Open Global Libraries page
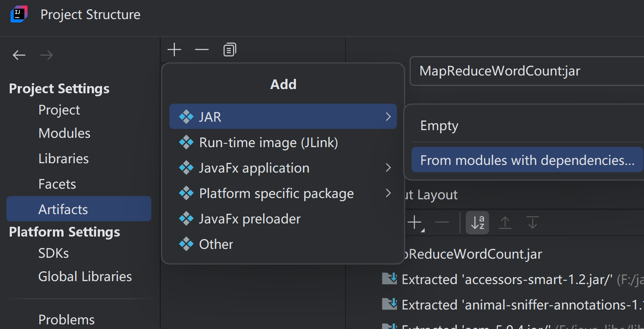 [x=85, y=276]
